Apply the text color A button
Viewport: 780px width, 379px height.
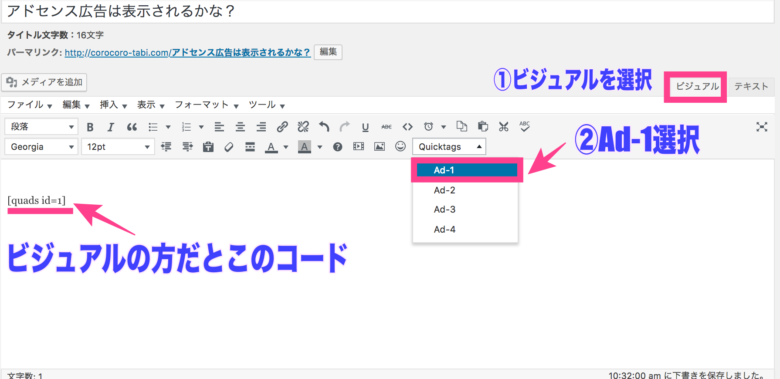(271, 147)
